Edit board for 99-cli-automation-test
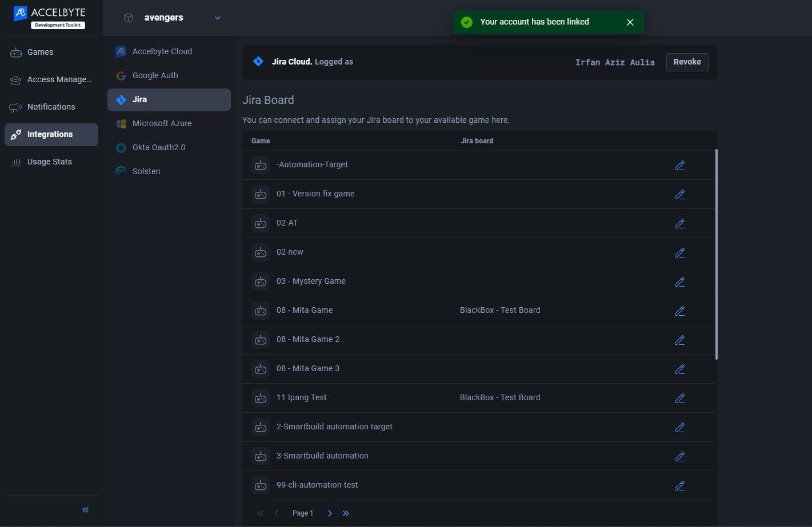The width and height of the screenshot is (812, 527). coord(679,485)
